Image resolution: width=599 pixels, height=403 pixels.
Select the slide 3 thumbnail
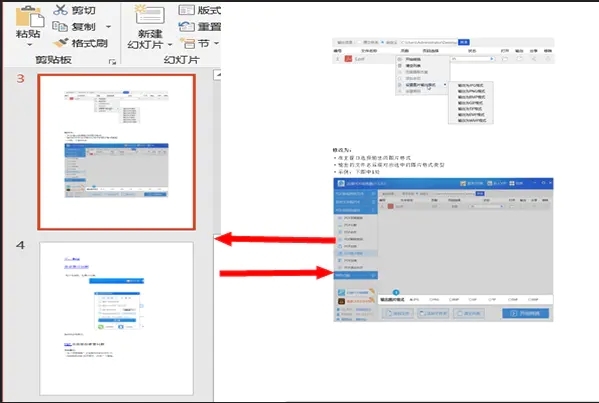[x=117, y=152]
